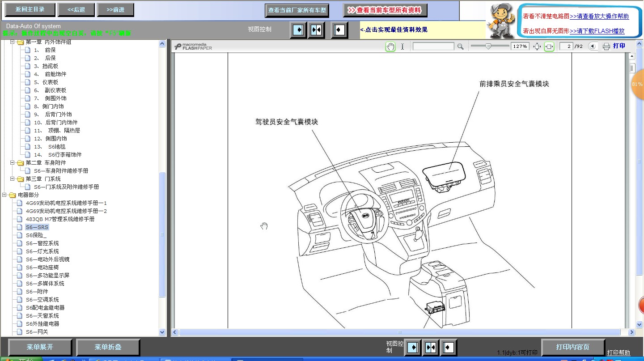Screen dimensions: 644x361
Task: Click the blue 打印 print label
Action: tap(619, 46)
